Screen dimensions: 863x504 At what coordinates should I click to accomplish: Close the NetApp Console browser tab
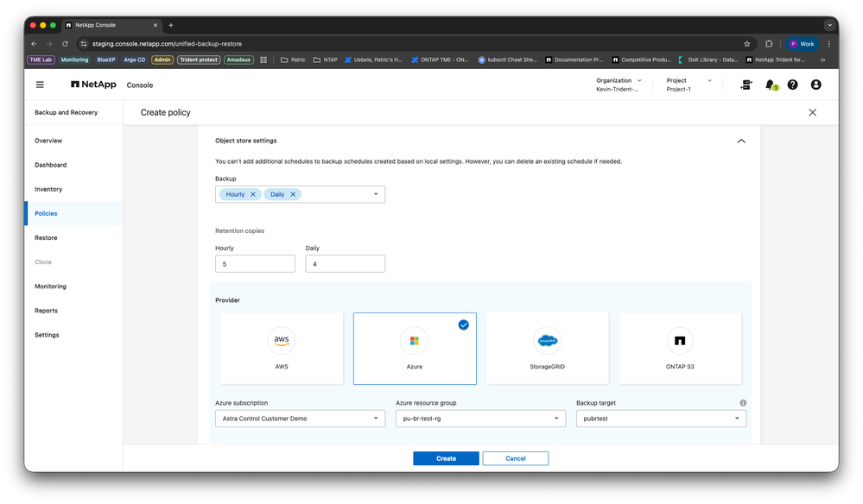point(155,25)
